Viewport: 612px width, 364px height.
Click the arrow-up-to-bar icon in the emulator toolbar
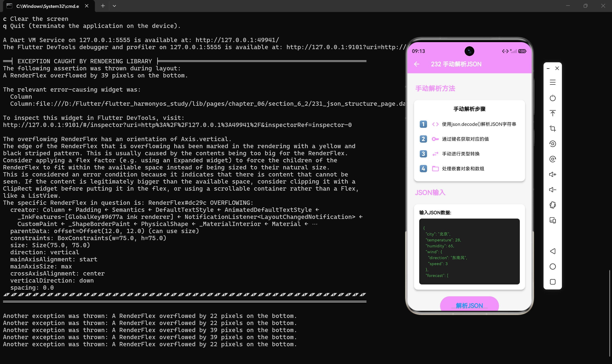point(552,113)
